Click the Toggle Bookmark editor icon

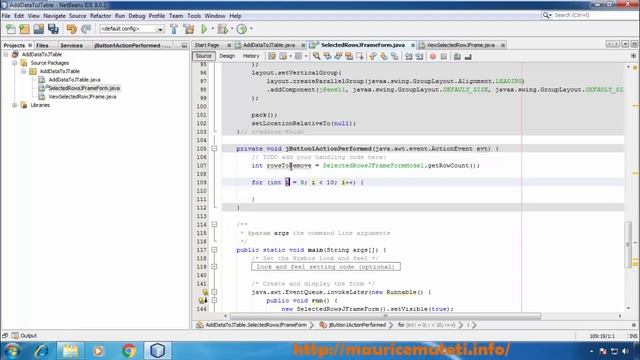pyautogui.click(x=395, y=56)
